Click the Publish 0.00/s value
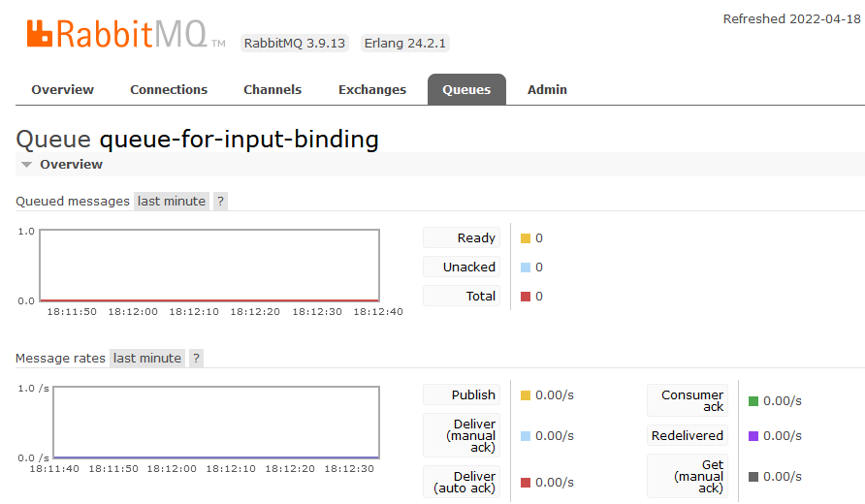 555,395
